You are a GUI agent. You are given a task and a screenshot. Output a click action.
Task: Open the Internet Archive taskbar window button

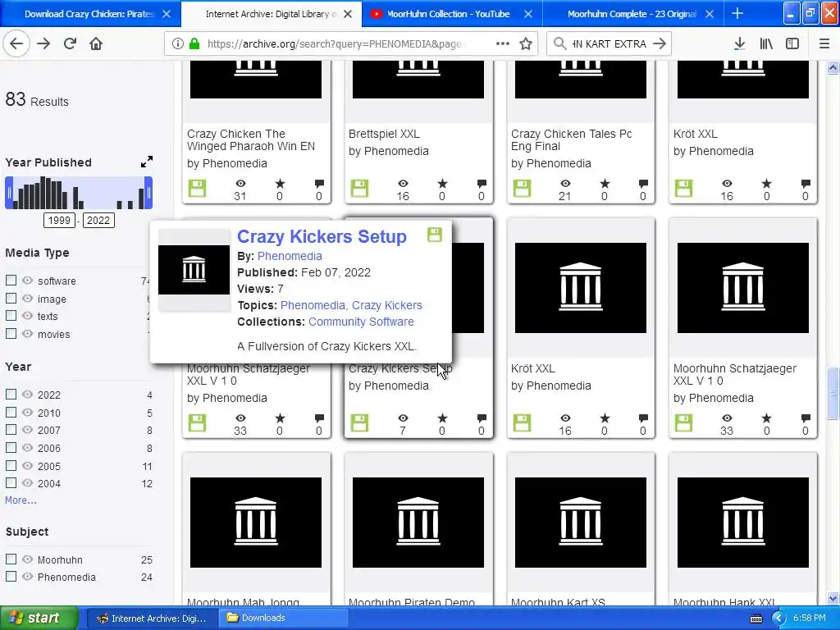(152, 619)
